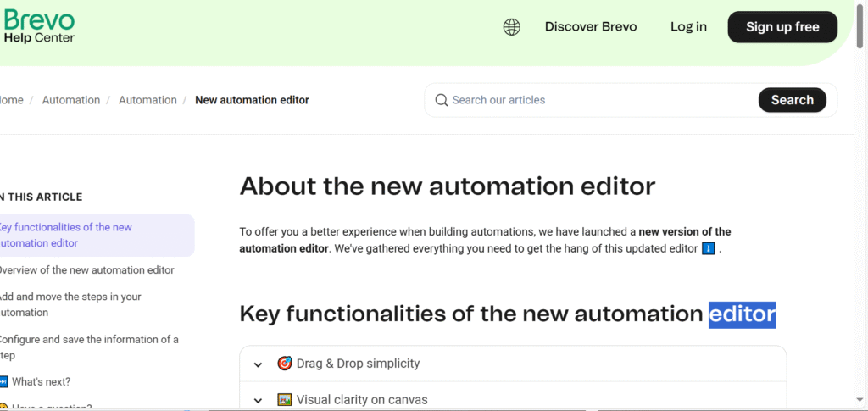
Task: Click the magnifier icon in search bar
Action: [441, 100]
